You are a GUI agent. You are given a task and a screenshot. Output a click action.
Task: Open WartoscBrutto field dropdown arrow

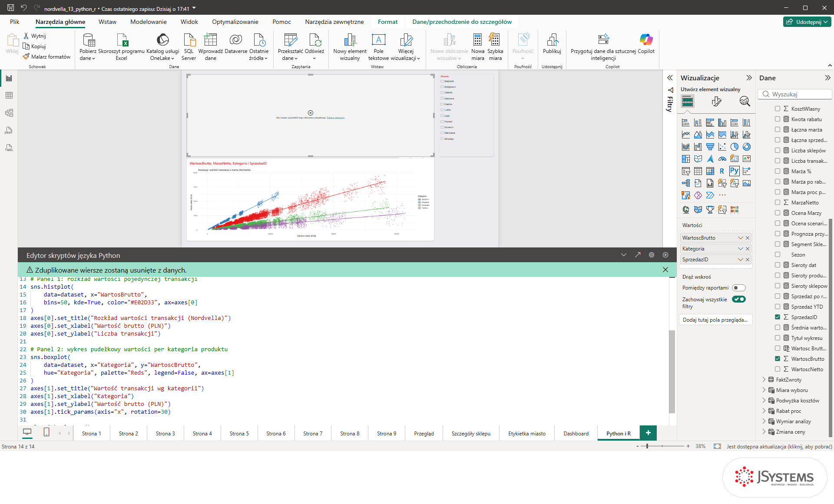741,238
